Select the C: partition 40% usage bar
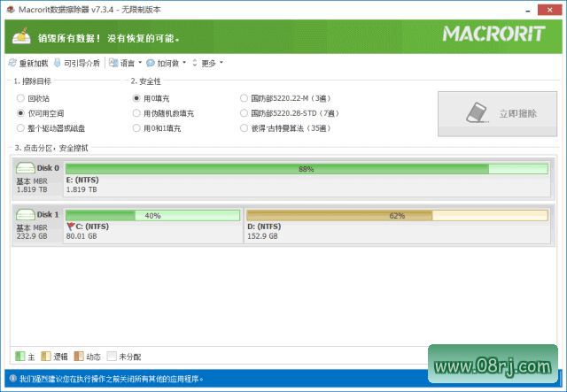Screen dimensions: 567x392 coord(152,215)
